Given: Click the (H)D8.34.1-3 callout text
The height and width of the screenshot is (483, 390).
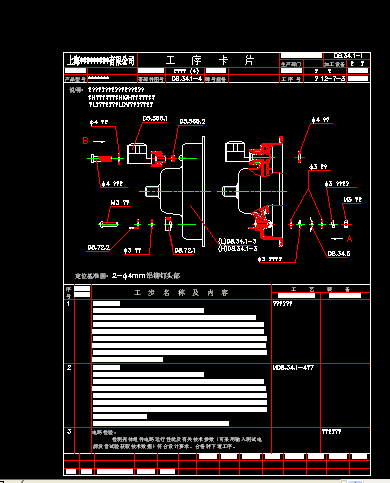Looking at the screenshot, I should point(237,248).
